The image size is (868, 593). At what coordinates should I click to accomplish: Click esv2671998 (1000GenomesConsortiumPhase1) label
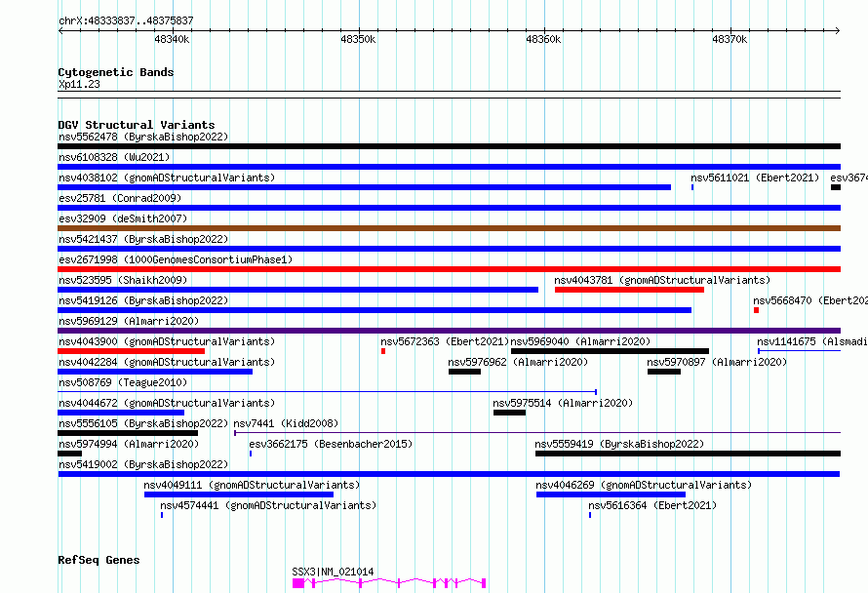[x=176, y=259]
